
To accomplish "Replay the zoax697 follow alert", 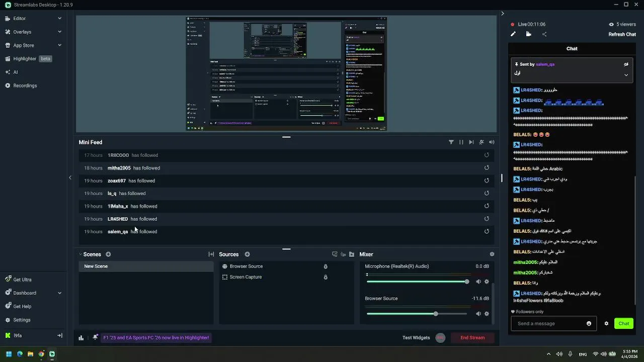I will (x=487, y=180).
